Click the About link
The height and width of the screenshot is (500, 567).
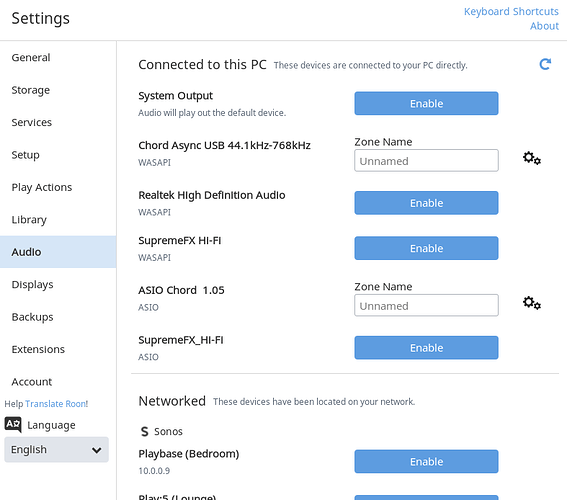[544, 26]
